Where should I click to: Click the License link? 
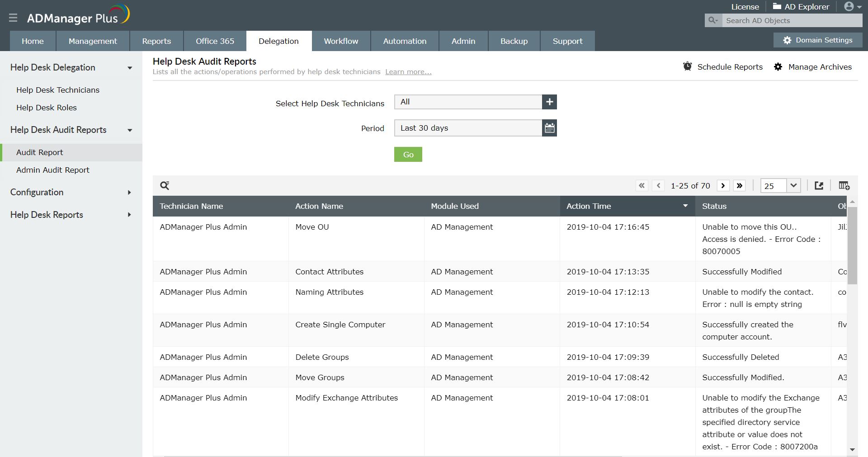click(745, 7)
